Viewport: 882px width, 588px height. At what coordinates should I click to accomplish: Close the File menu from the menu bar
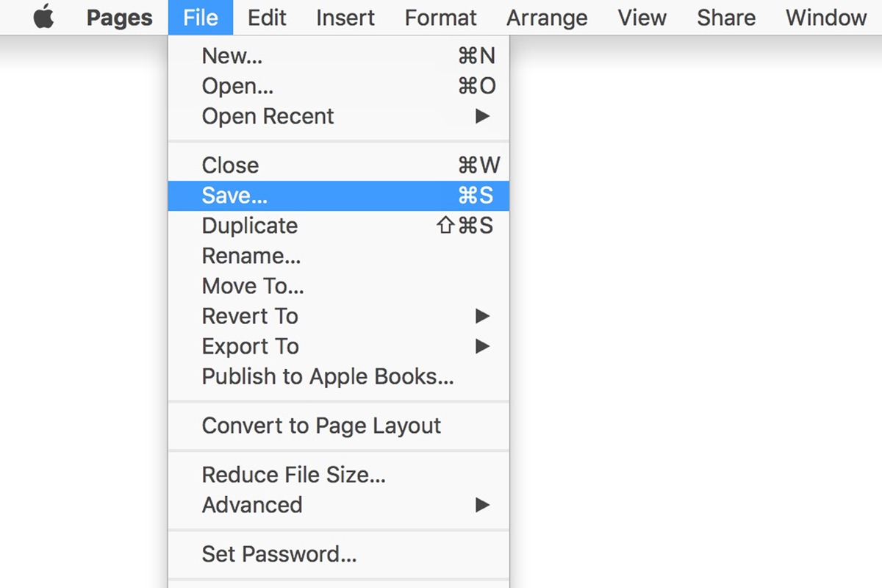[x=201, y=18]
